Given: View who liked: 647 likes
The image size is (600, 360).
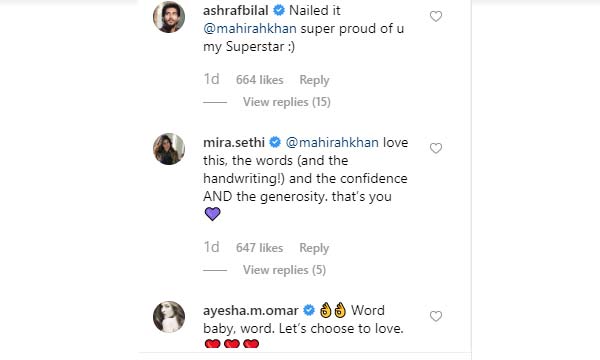Looking at the screenshot, I should pyautogui.click(x=259, y=248).
